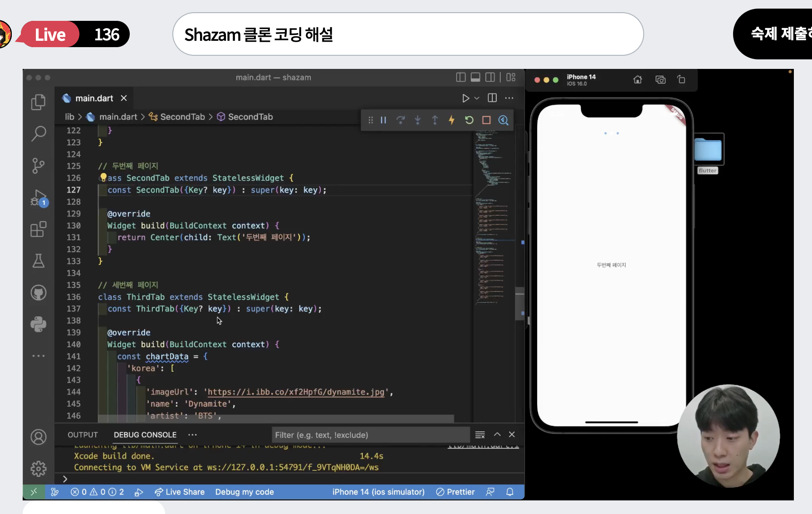Open the Testing flask view
Screen dimensions: 812x514
click(39, 261)
